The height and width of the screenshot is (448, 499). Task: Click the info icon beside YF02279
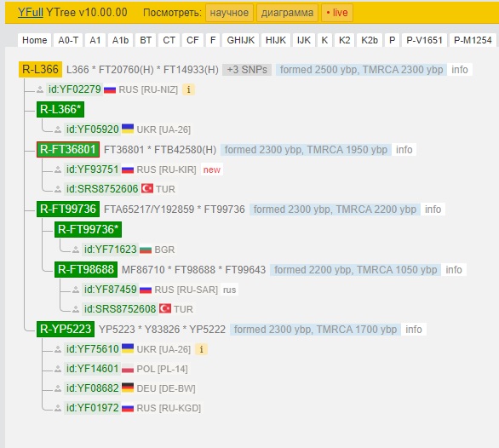coord(188,89)
